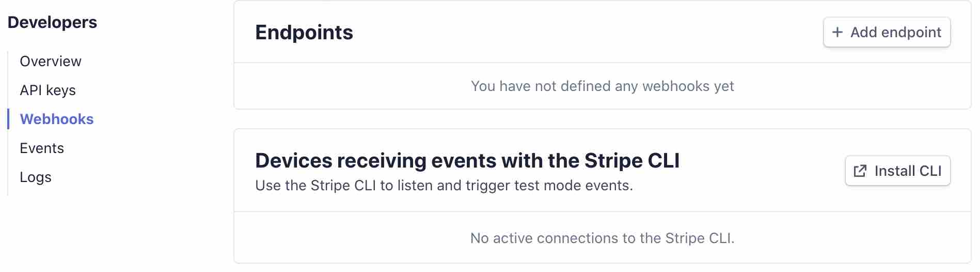Click the blue active indicator beside Webhooks

[x=8, y=119]
